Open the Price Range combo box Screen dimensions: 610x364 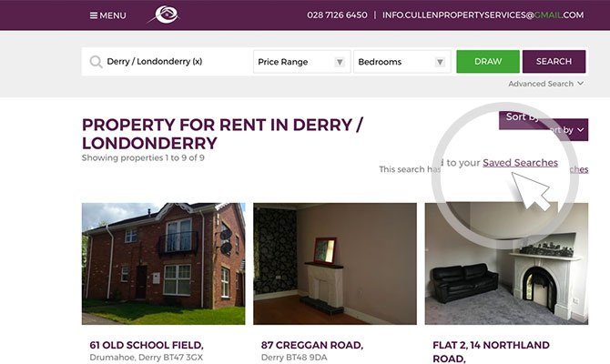tap(302, 62)
